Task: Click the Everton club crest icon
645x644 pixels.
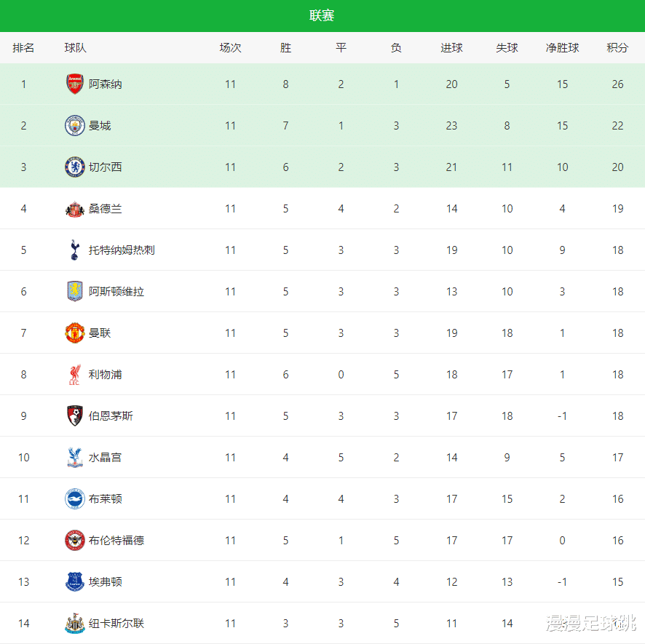Action: pyautogui.click(x=74, y=582)
